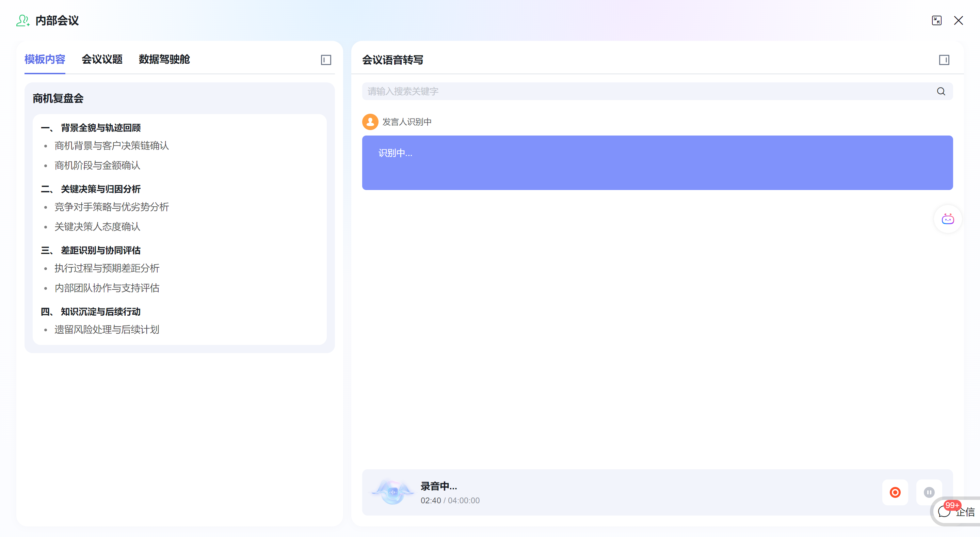Close the 内部会议 window

pyautogui.click(x=958, y=20)
